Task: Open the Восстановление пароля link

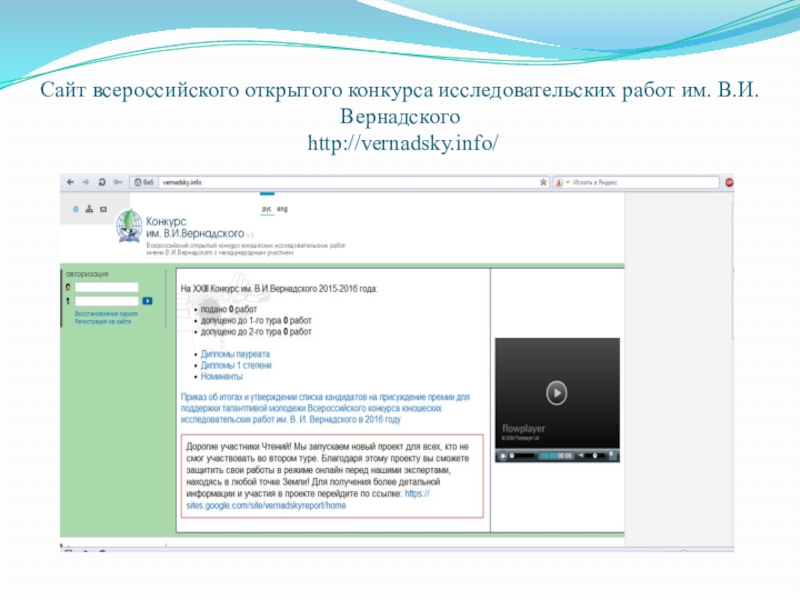Action: [106, 314]
